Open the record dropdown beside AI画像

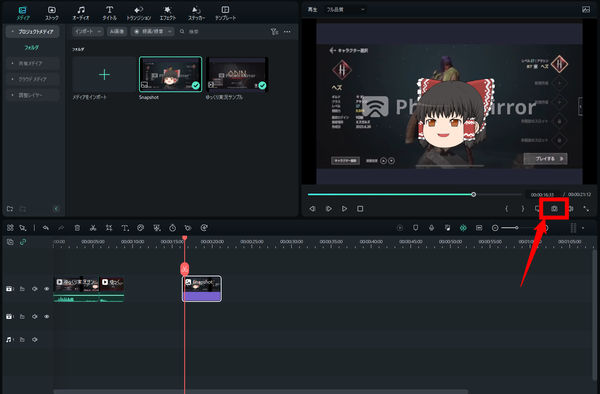point(152,31)
